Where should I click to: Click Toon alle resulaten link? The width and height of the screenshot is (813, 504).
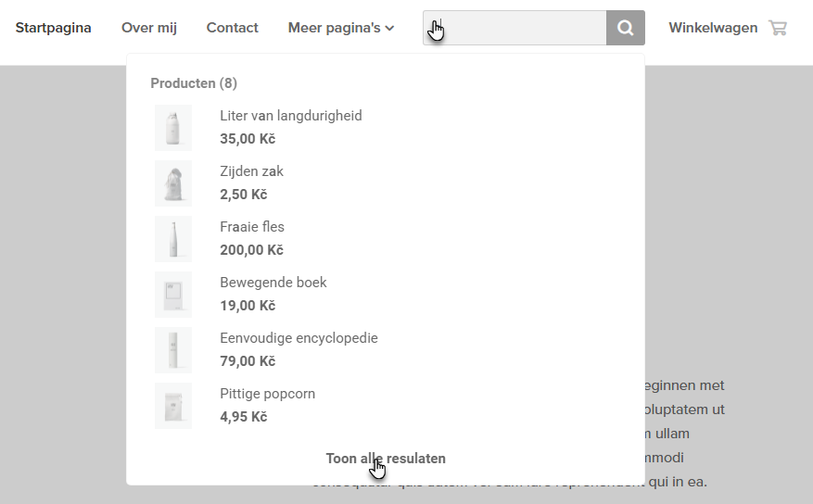click(386, 459)
